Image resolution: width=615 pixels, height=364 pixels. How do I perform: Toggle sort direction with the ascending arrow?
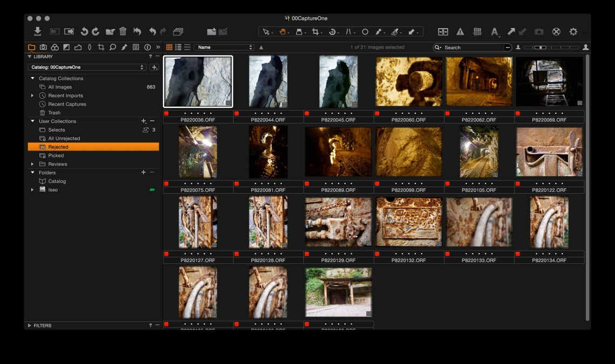(x=261, y=47)
